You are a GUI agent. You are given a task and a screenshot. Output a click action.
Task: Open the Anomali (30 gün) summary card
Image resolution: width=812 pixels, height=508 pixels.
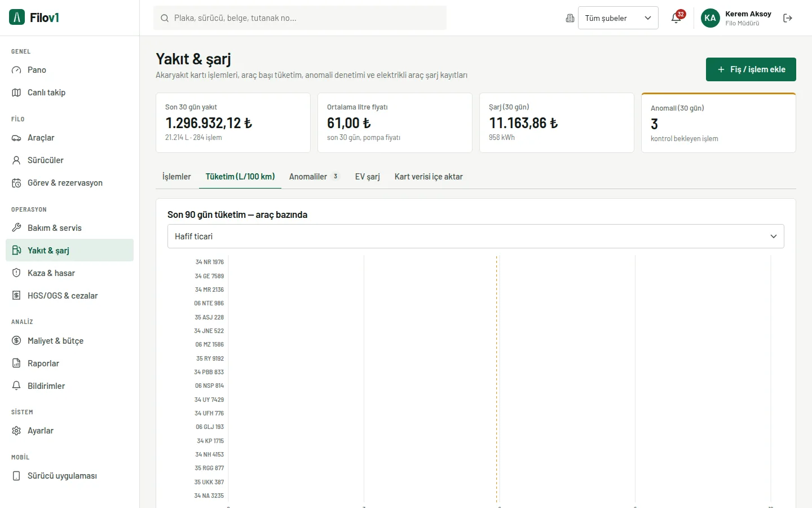point(718,123)
